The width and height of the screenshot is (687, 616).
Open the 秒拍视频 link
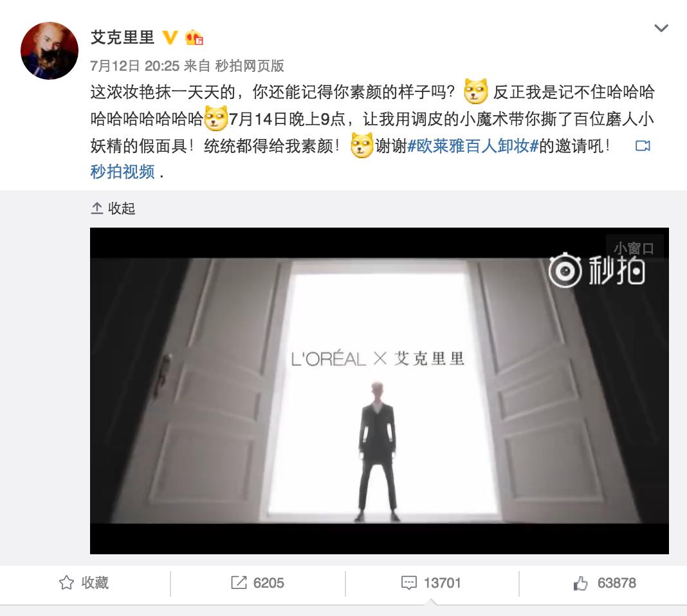(122, 172)
